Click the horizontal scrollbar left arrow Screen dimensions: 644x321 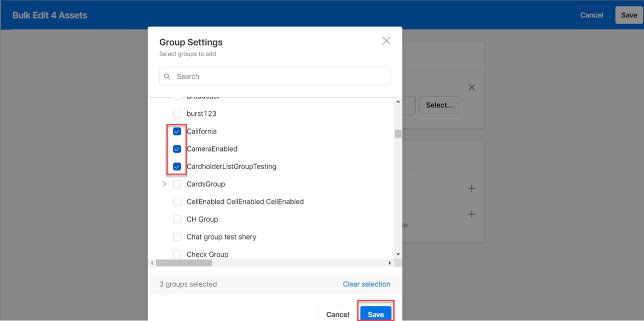(x=152, y=263)
